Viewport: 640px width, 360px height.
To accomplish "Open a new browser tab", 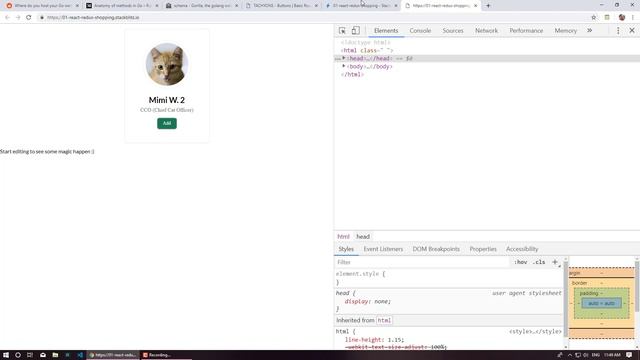I will coord(488,6).
